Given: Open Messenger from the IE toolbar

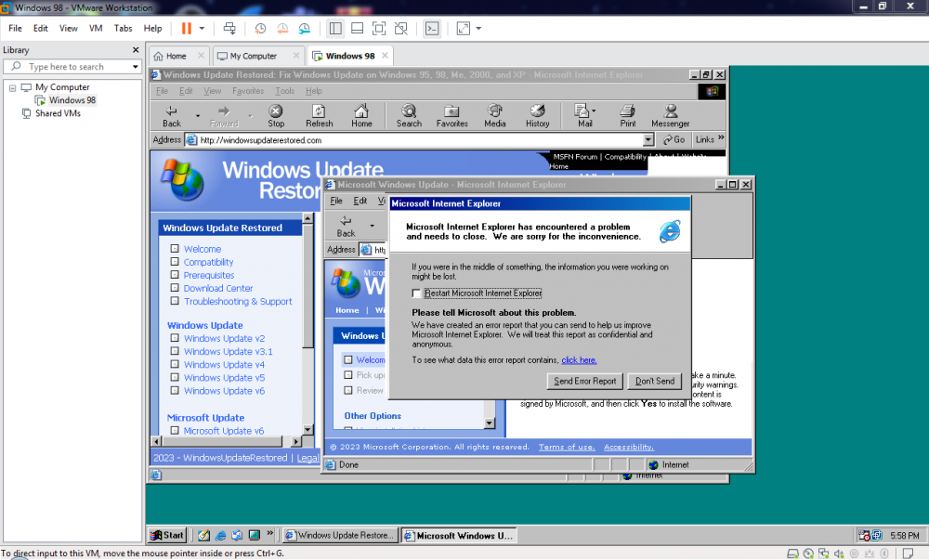Looking at the screenshot, I should click(670, 115).
